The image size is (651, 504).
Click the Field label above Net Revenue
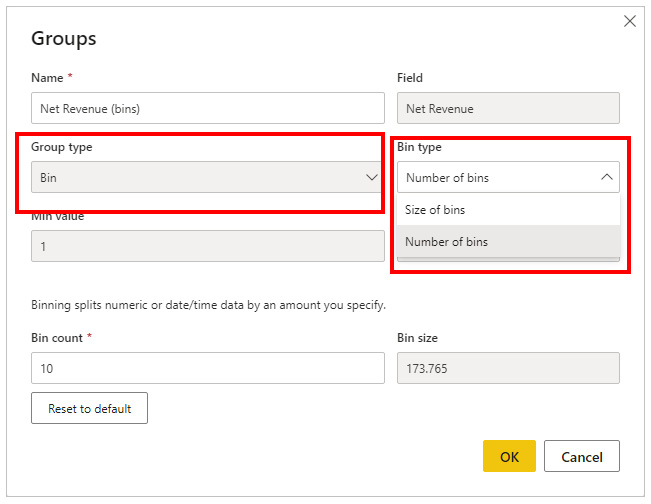[x=410, y=78]
